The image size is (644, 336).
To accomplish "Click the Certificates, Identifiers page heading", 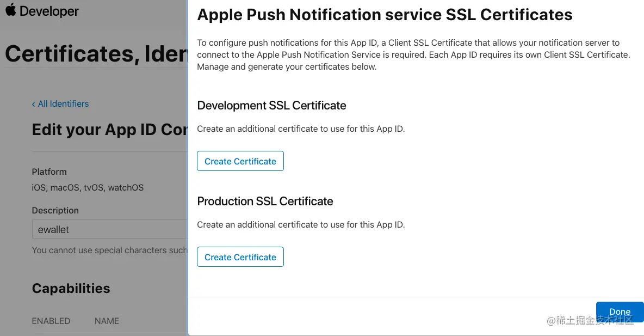I will [96, 53].
